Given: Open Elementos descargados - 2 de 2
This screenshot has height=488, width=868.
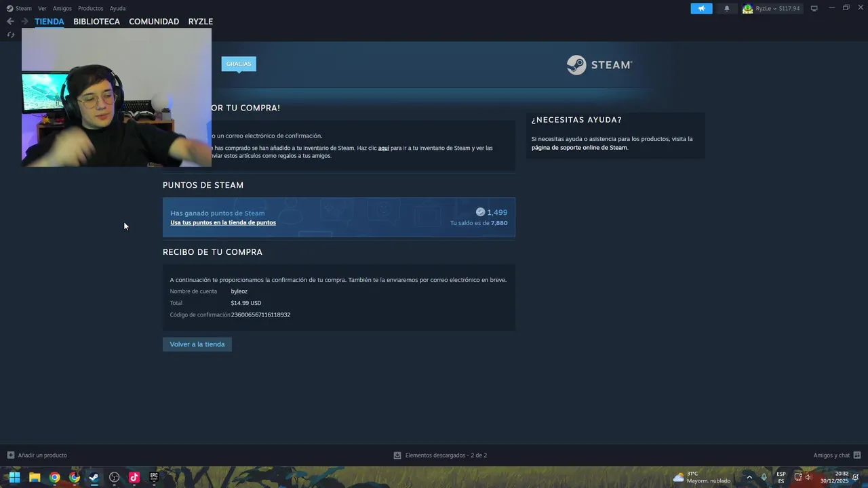Looking at the screenshot, I should (x=446, y=455).
